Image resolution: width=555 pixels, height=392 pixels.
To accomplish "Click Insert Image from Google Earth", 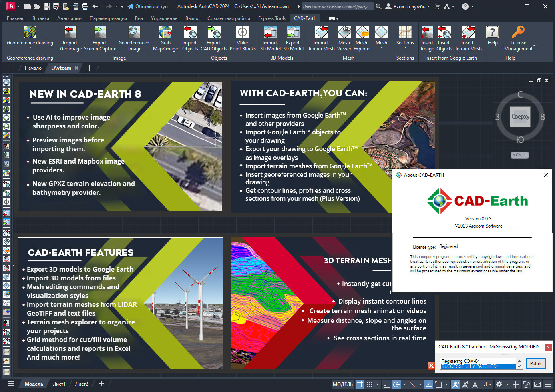I will coord(427,38).
